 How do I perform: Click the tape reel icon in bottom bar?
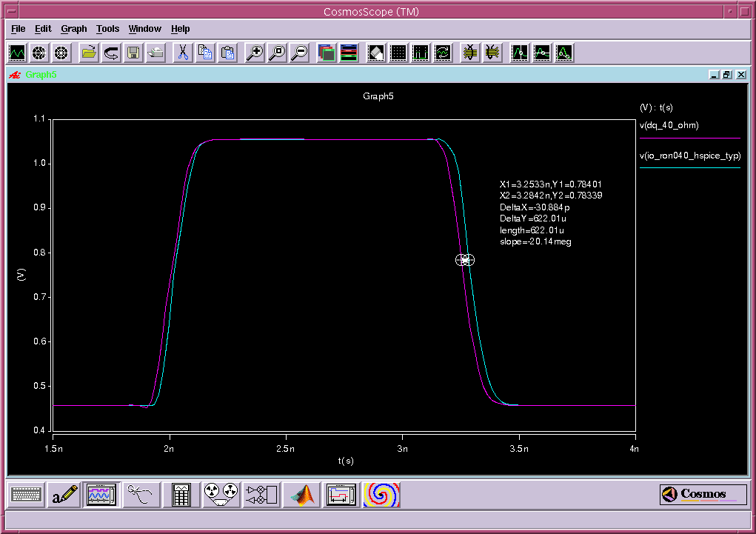[x=221, y=495]
